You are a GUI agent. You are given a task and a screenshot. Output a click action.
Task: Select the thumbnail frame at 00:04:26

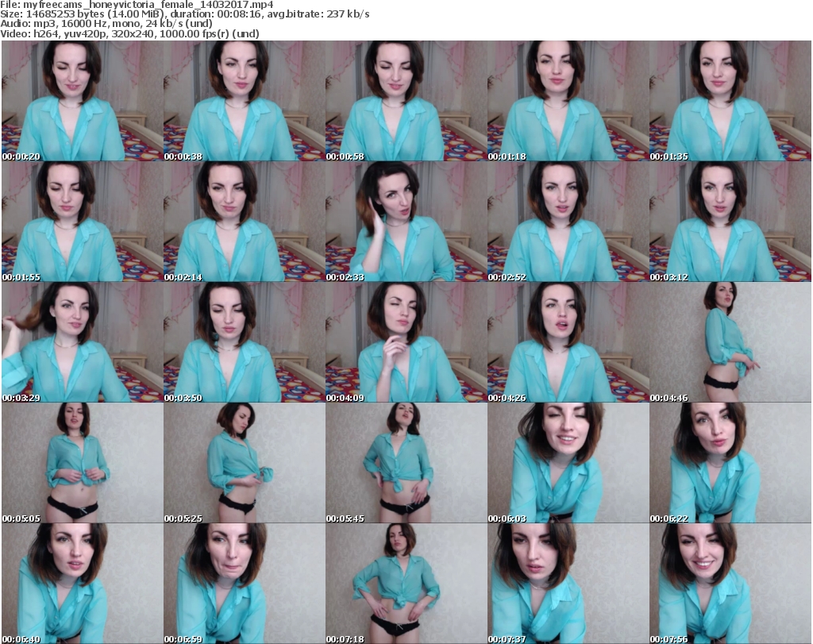(x=568, y=342)
